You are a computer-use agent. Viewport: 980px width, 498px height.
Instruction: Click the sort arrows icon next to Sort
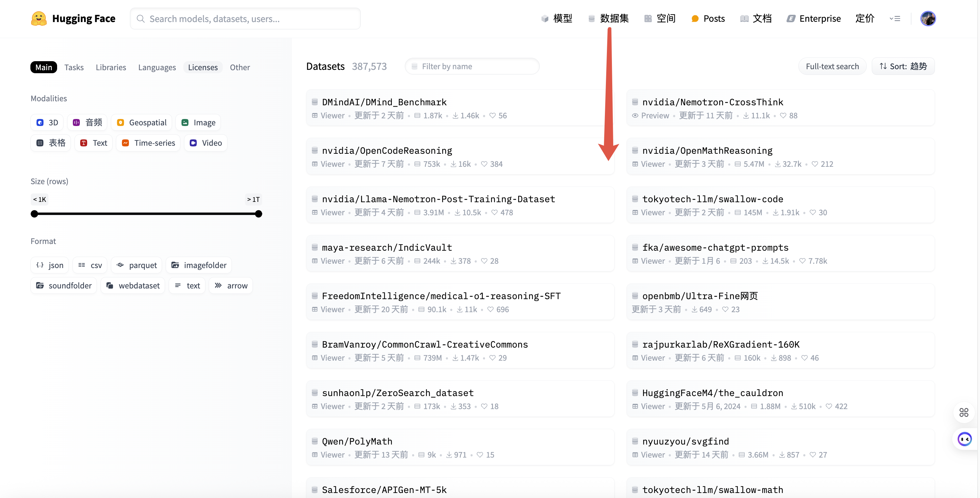click(x=883, y=66)
